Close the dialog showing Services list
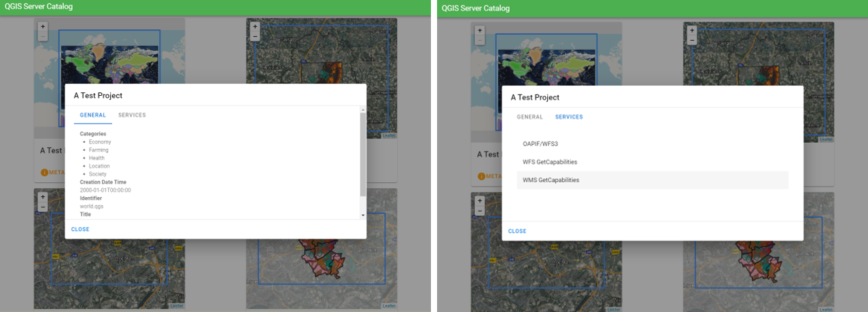 [517, 231]
